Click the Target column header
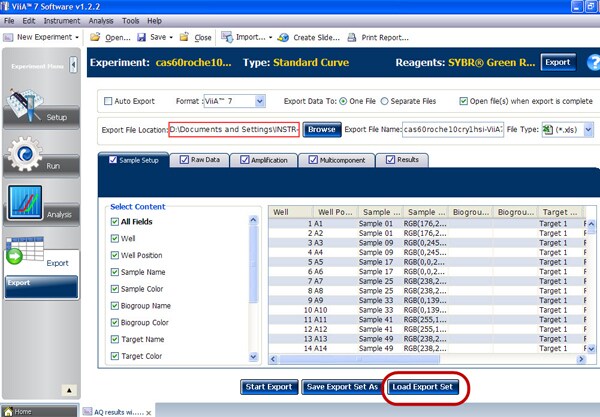The height and width of the screenshot is (417, 600). [x=560, y=212]
